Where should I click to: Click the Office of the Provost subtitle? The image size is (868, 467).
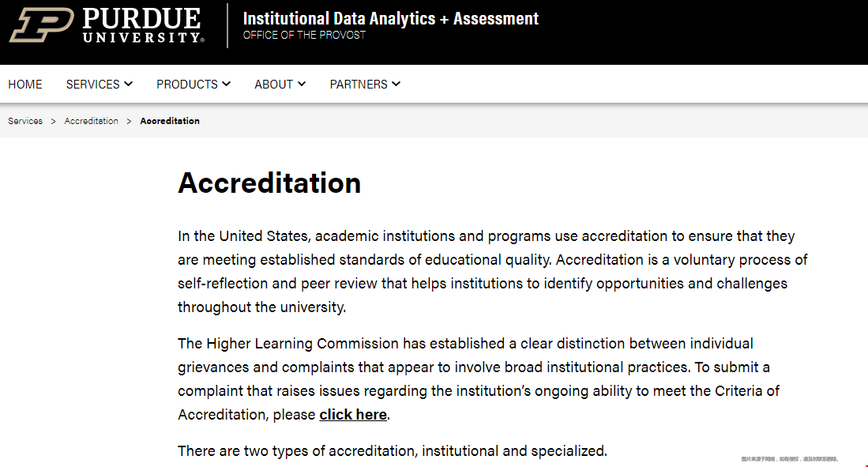point(304,36)
